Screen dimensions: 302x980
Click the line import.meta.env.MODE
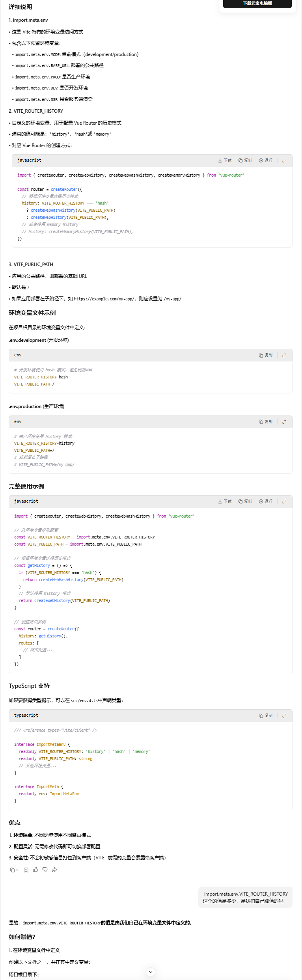click(x=77, y=54)
